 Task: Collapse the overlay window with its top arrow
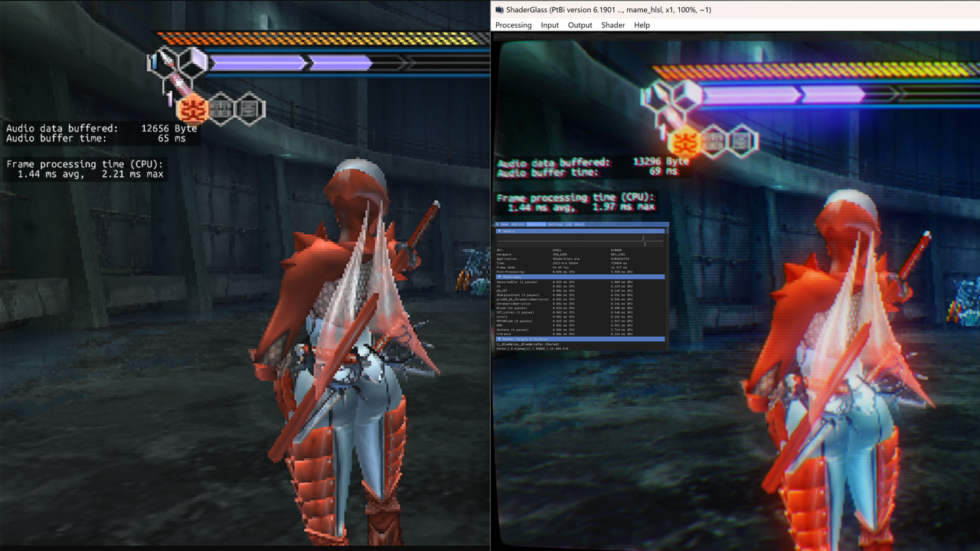[498, 224]
